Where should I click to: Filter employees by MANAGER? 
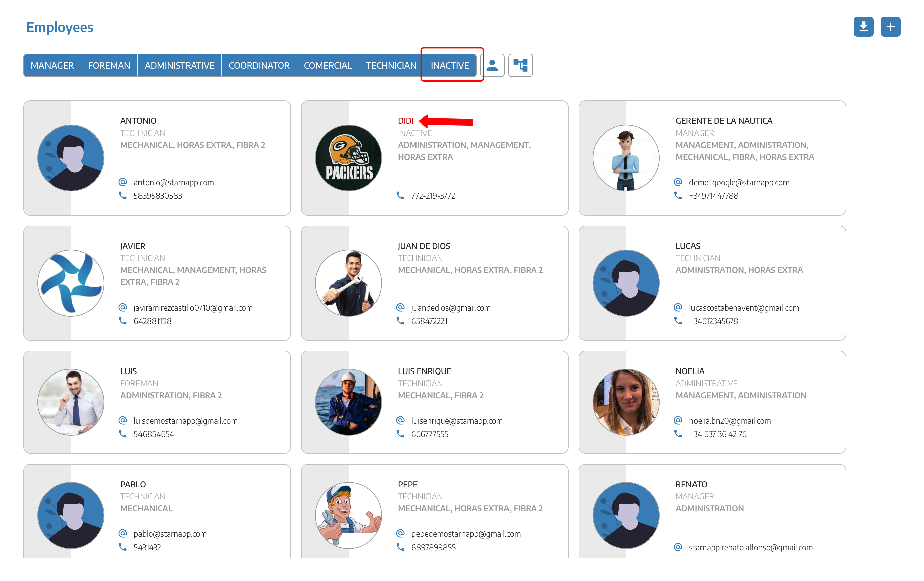tap(52, 65)
